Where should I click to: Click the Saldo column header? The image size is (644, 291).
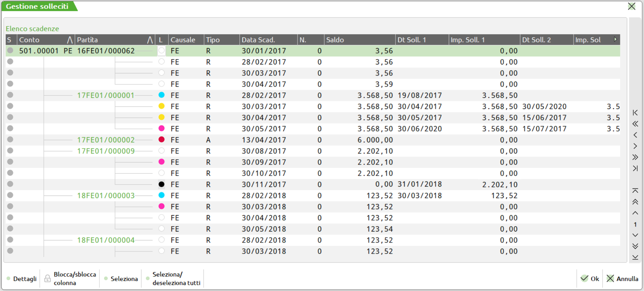[x=335, y=40]
